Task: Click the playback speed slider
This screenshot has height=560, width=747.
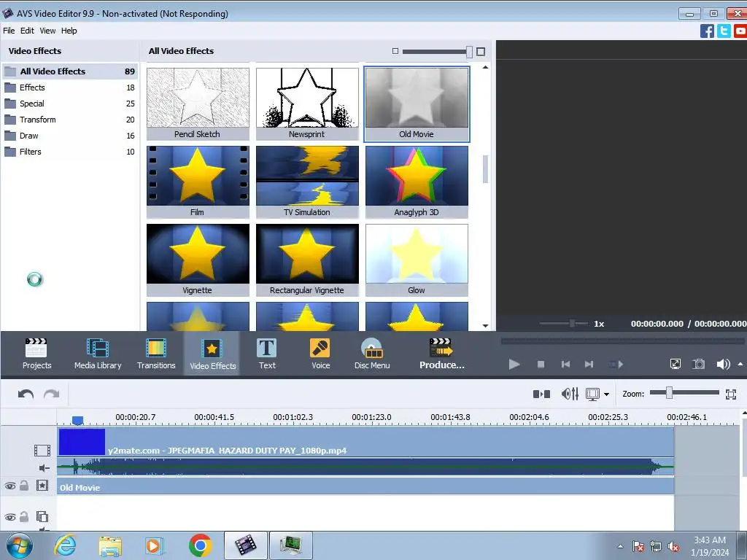Action: (564, 324)
